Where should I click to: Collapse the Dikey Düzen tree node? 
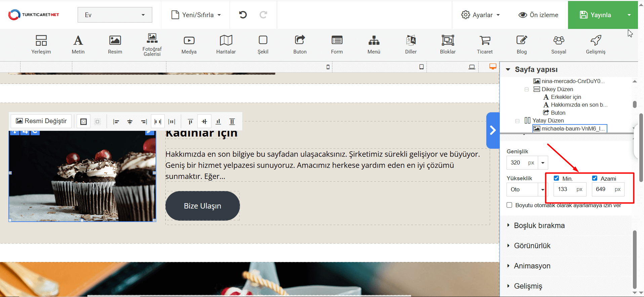527,89
